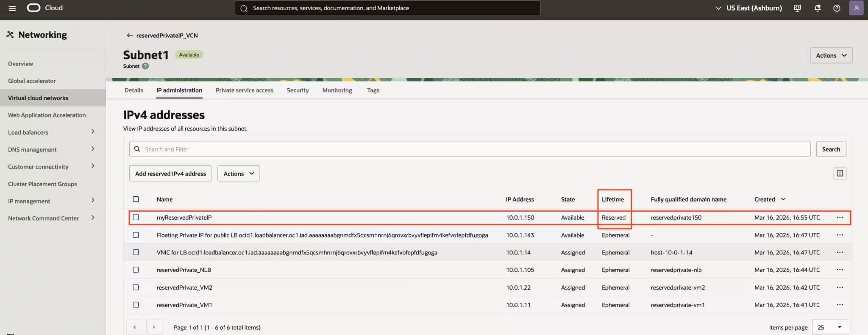Focus the top resources search bar
This screenshot has width=868, height=335.
tap(387, 8)
